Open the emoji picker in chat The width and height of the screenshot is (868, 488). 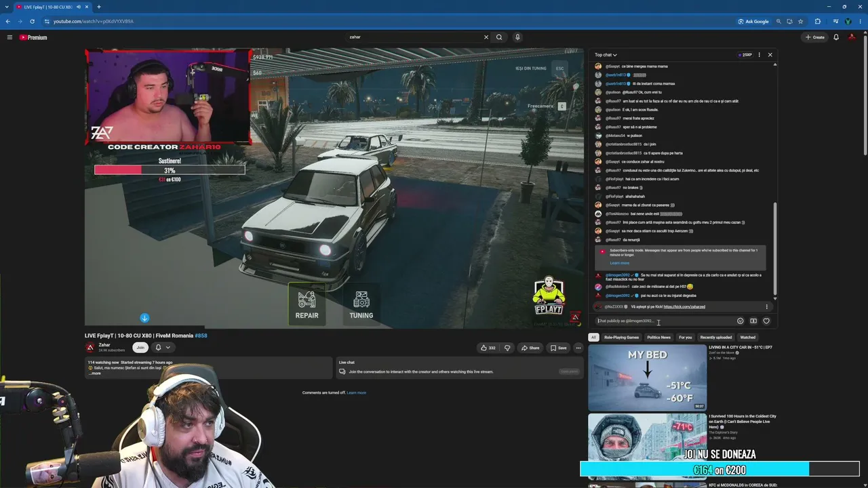click(x=740, y=321)
